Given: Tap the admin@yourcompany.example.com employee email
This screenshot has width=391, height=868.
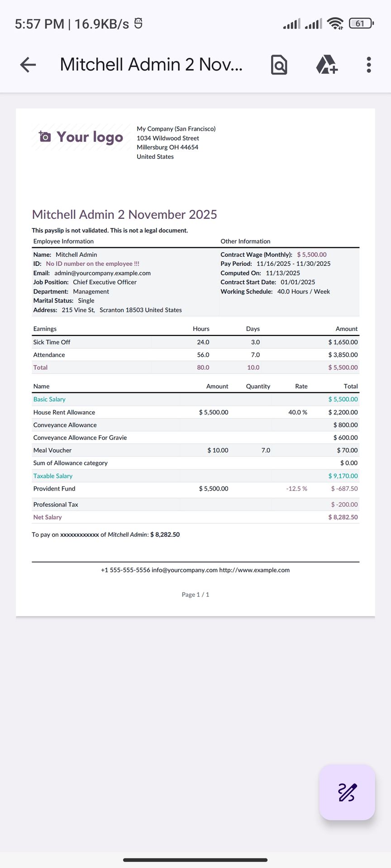Looking at the screenshot, I should click(102, 273).
